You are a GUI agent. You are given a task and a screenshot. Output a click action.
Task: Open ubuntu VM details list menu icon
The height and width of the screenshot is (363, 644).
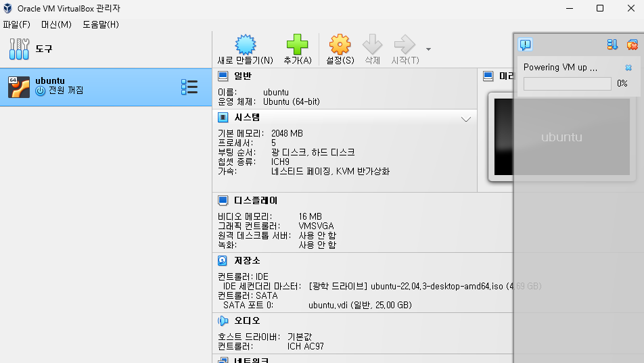(x=189, y=87)
